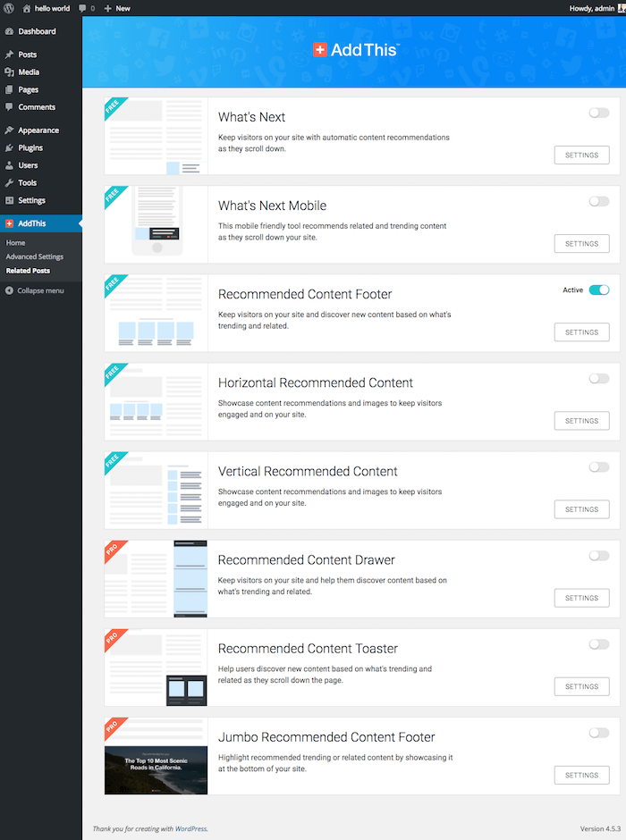
Task: Enable Vertical Recommended Content toggle
Action: 598,466
